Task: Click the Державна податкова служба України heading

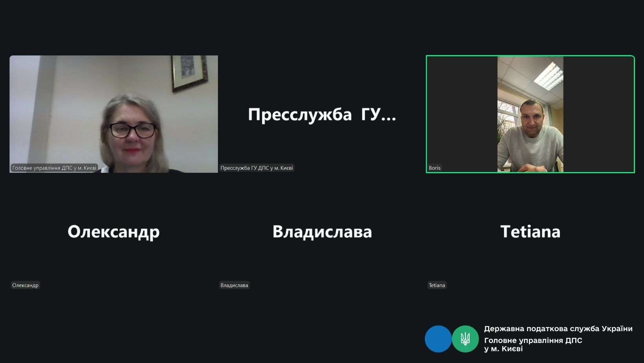Action: pos(558,328)
